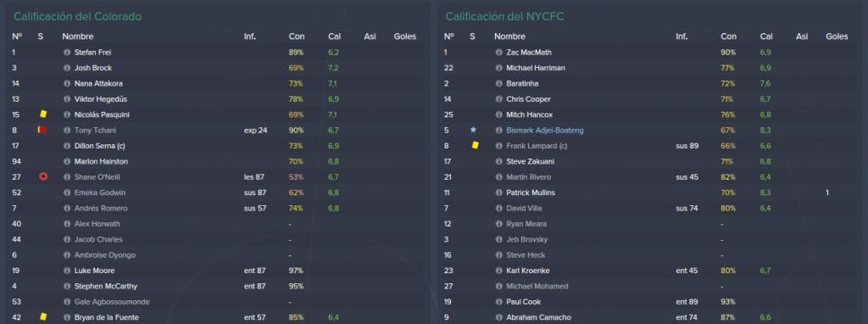Click Bismark Adjei-Boateng's star icon

coord(473,130)
